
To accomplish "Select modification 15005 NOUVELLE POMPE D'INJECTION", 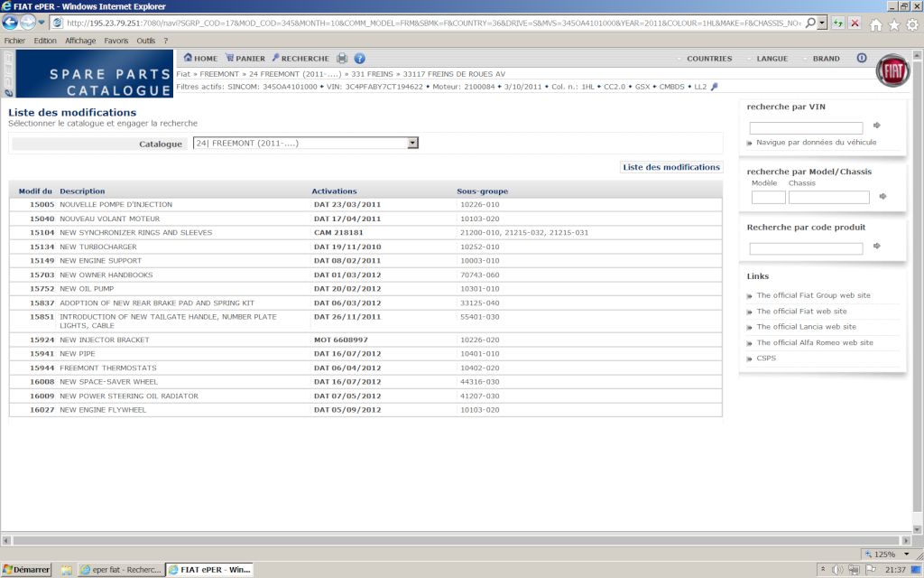I will click(365, 205).
